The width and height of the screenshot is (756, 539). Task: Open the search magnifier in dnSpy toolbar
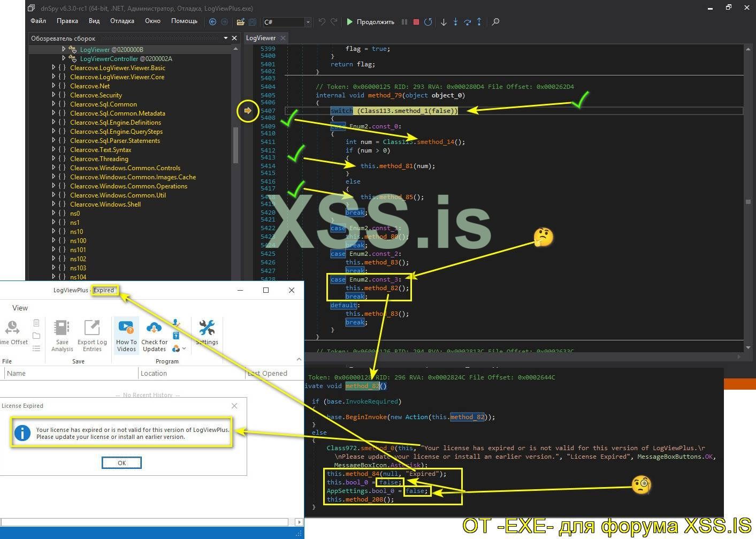[x=495, y=22]
